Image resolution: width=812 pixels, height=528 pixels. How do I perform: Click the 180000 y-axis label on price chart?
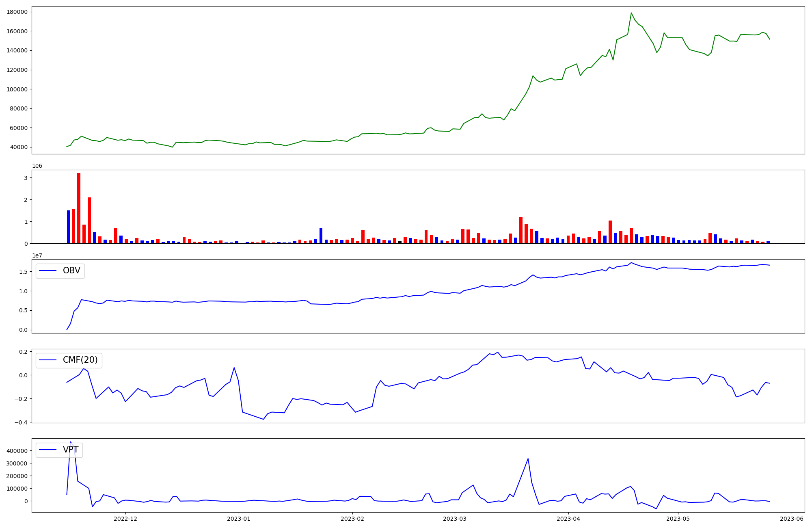pos(17,12)
